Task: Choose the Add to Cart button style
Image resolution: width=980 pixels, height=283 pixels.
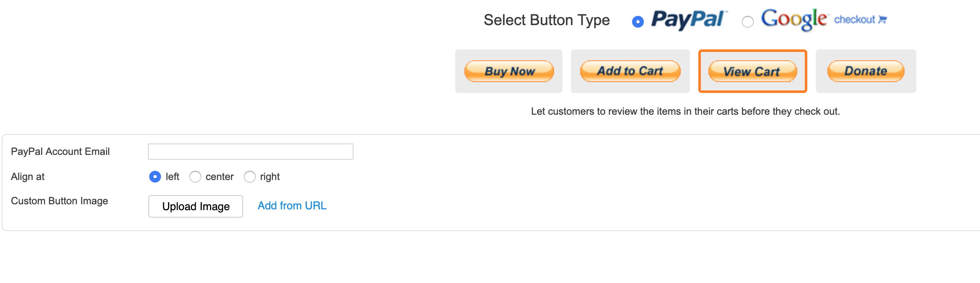Action: coord(630,71)
